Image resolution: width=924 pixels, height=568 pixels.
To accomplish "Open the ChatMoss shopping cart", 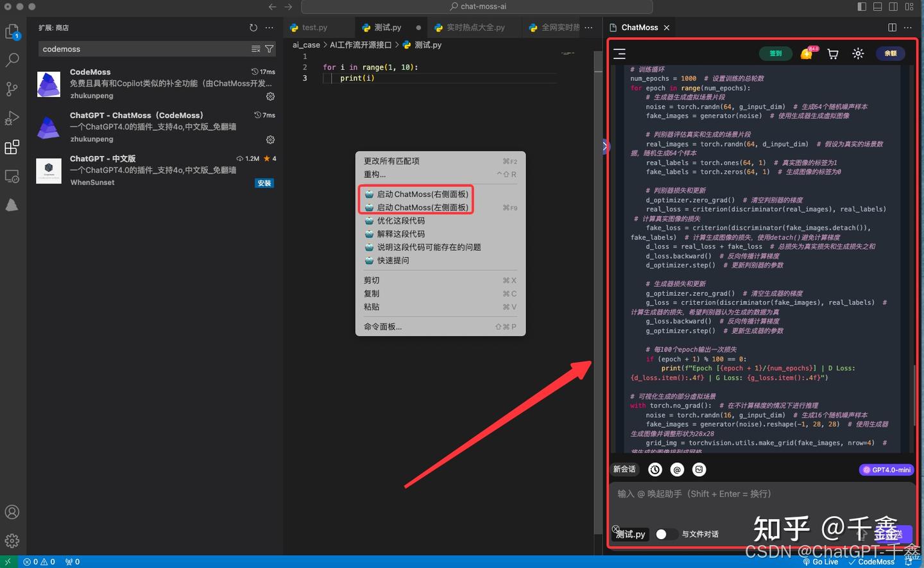I will click(832, 54).
